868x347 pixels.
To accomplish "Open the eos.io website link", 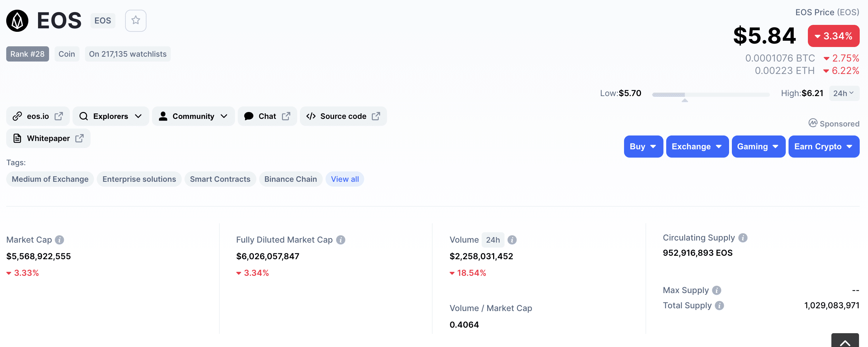I will [x=38, y=116].
